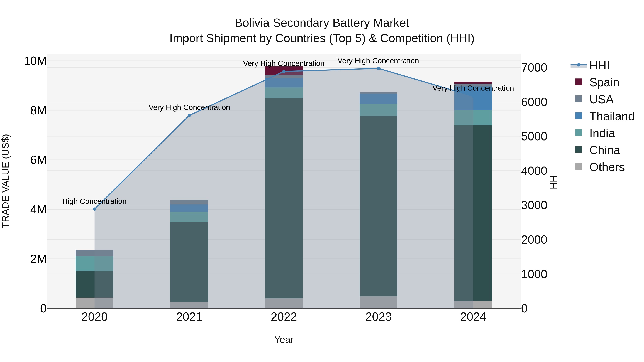Select the Spain segment of 2022 bar
This screenshot has height=362, width=644.
coord(284,71)
